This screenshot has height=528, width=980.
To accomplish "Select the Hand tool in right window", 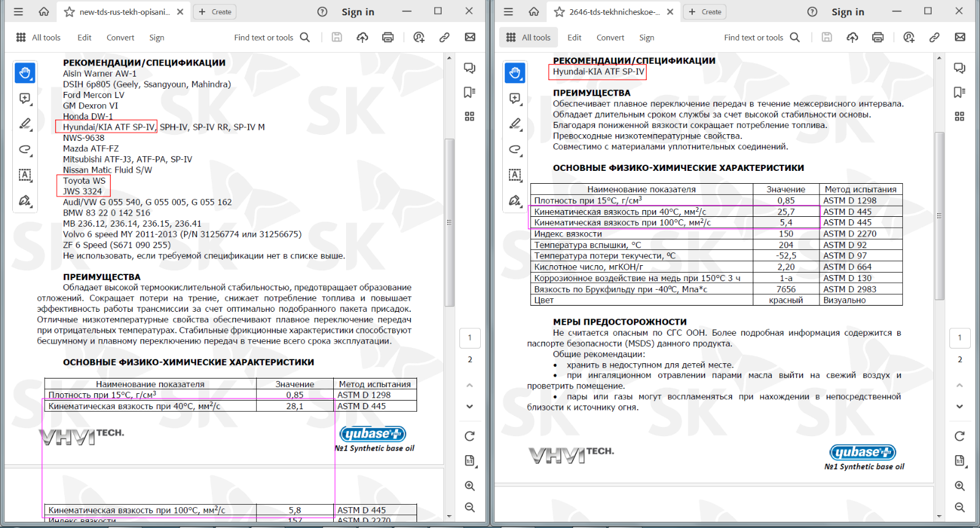I will tap(515, 73).
